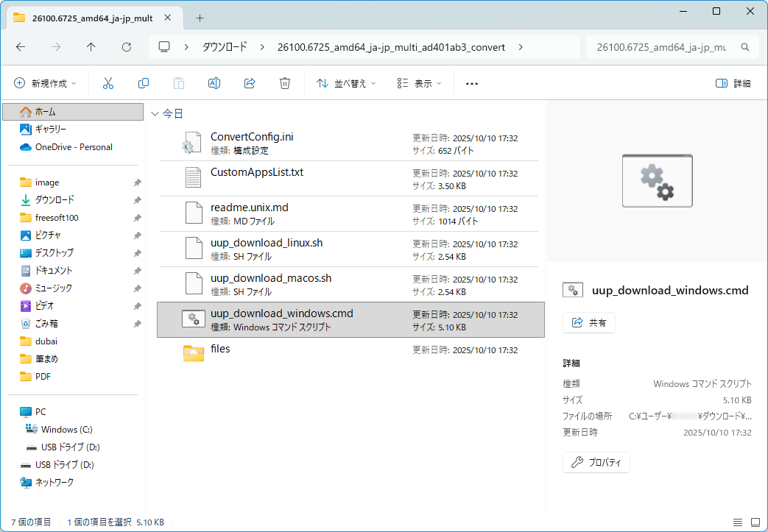
Task: Click the Cut scissors icon
Action: [108, 83]
